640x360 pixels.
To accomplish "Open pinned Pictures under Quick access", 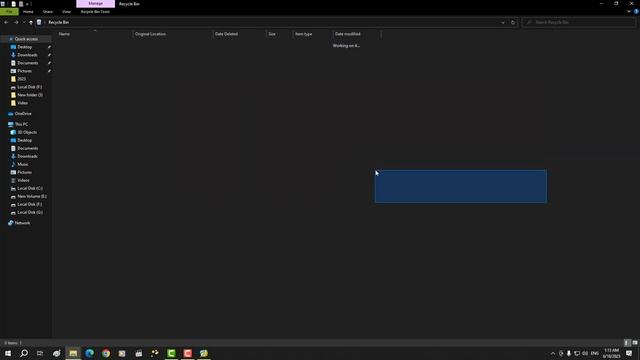I will pos(24,71).
